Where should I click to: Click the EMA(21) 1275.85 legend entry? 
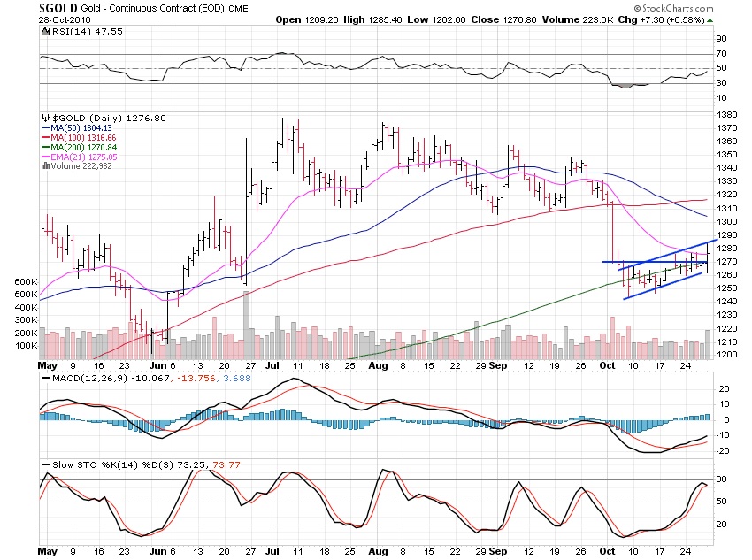click(79, 157)
